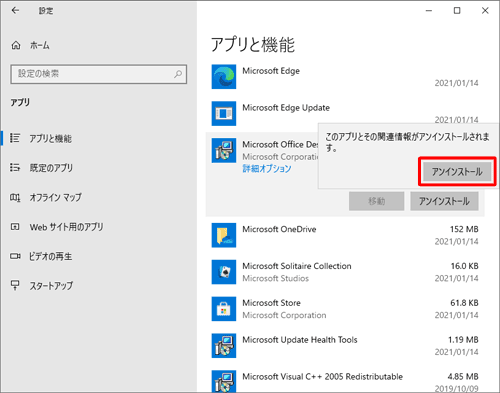Click the アプリと機能 list icon
The image size is (500, 393).
click(x=15, y=138)
